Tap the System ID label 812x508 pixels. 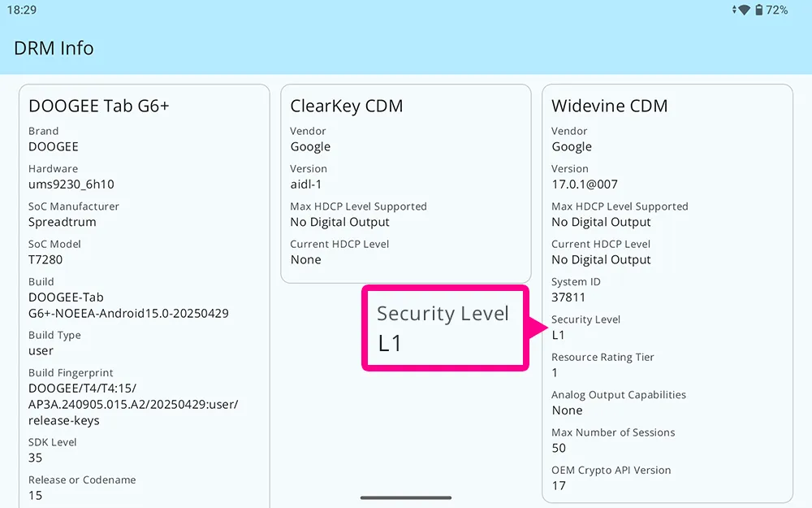tap(576, 282)
